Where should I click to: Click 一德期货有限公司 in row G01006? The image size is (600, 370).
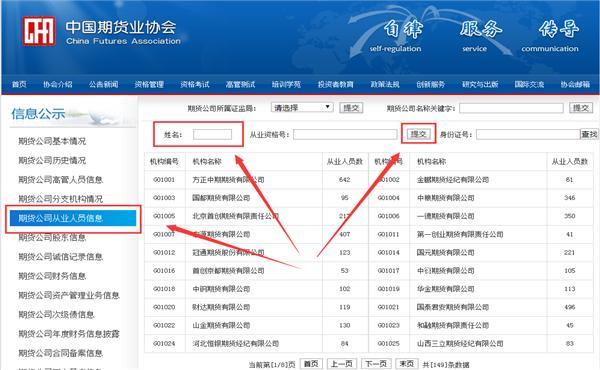pos(446,216)
